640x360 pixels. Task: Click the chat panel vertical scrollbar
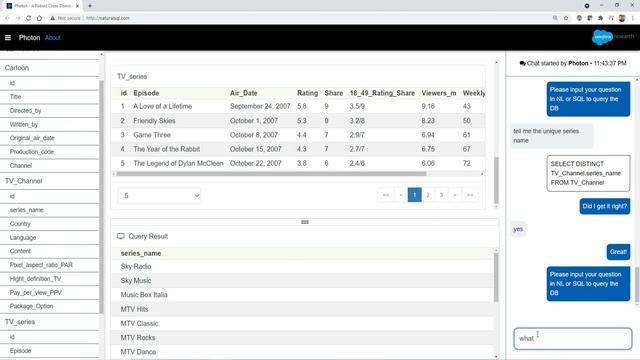pos(637,285)
